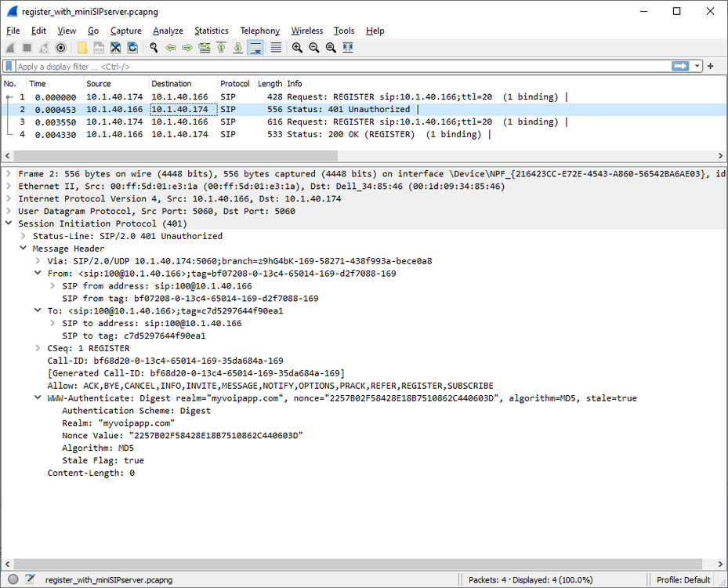Open a capture file via folder icon
Image resolution: width=728 pixels, height=588 pixels.
(x=81, y=48)
